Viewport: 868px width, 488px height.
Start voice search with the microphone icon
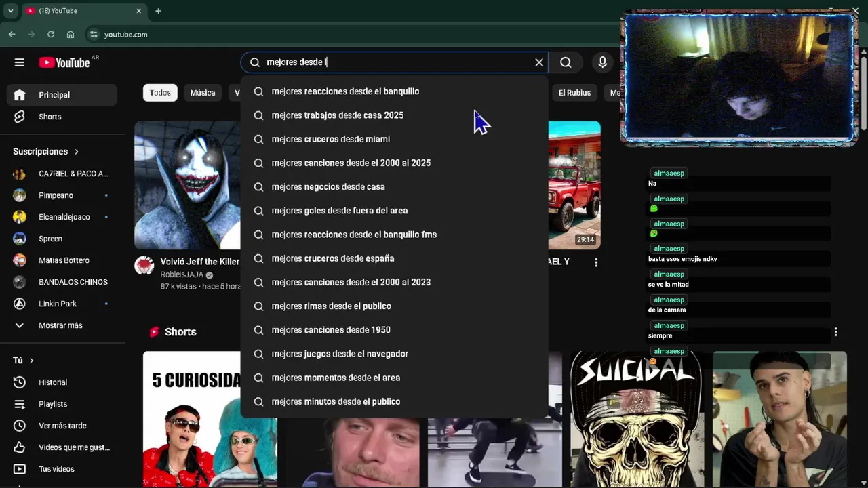pos(602,62)
